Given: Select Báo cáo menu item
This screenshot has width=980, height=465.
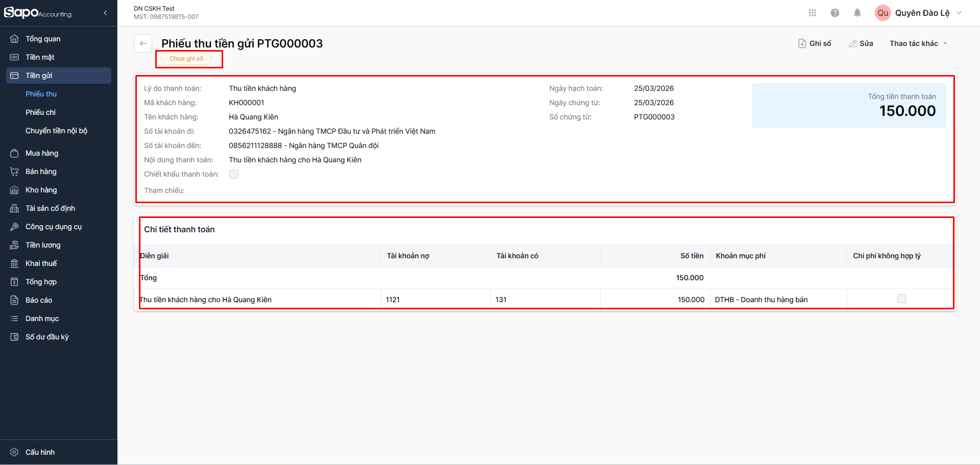Looking at the screenshot, I should tap(39, 300).
